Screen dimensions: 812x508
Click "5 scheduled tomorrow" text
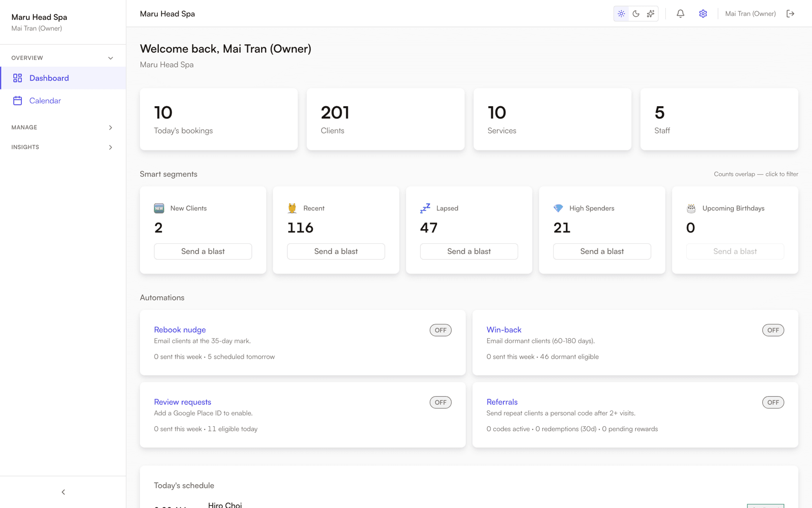tap(241, 357)
